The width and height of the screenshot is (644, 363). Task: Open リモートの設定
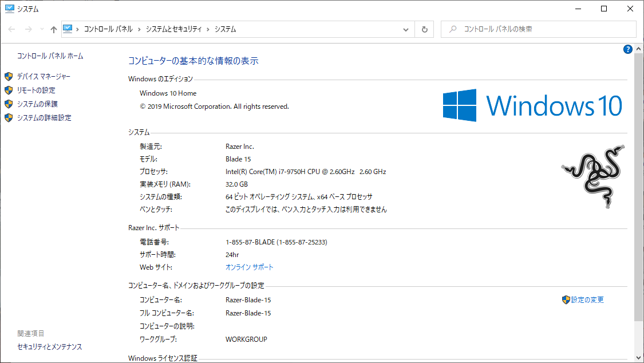click(36, 90)
